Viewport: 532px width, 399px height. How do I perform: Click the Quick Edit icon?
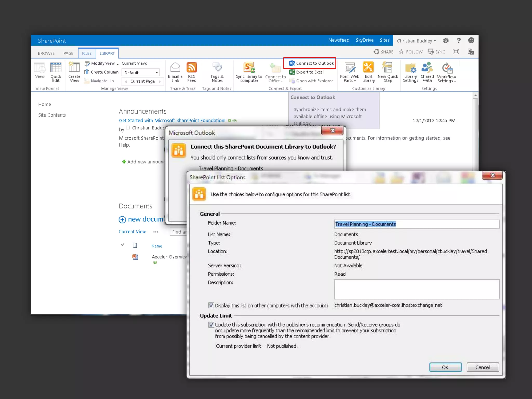click(x=56, y=68)
